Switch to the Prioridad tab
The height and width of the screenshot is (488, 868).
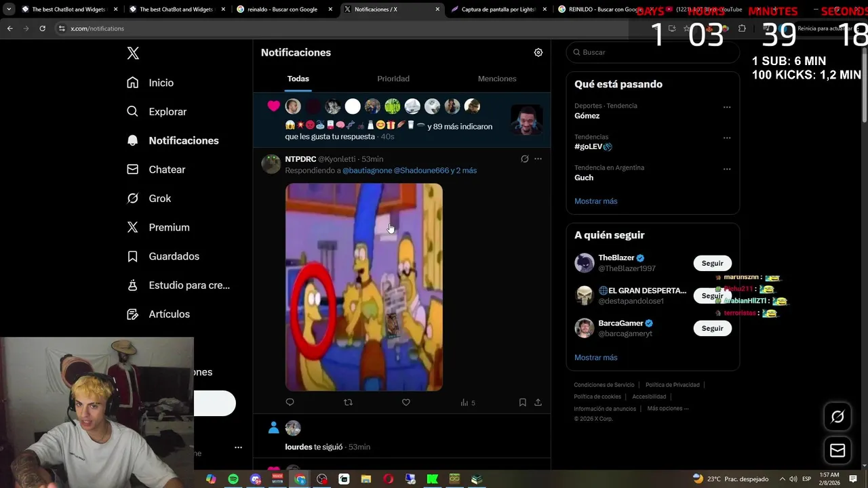click(x=393, y=79)
